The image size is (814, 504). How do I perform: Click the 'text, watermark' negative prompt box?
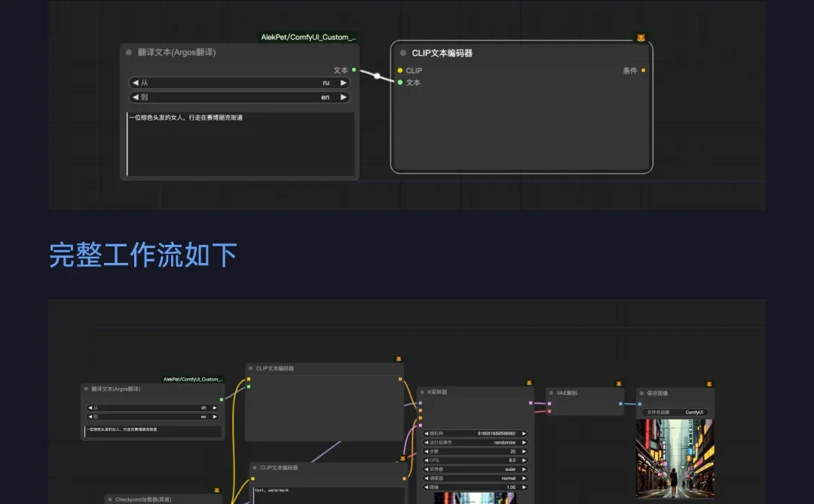click(x=329, y=495)
